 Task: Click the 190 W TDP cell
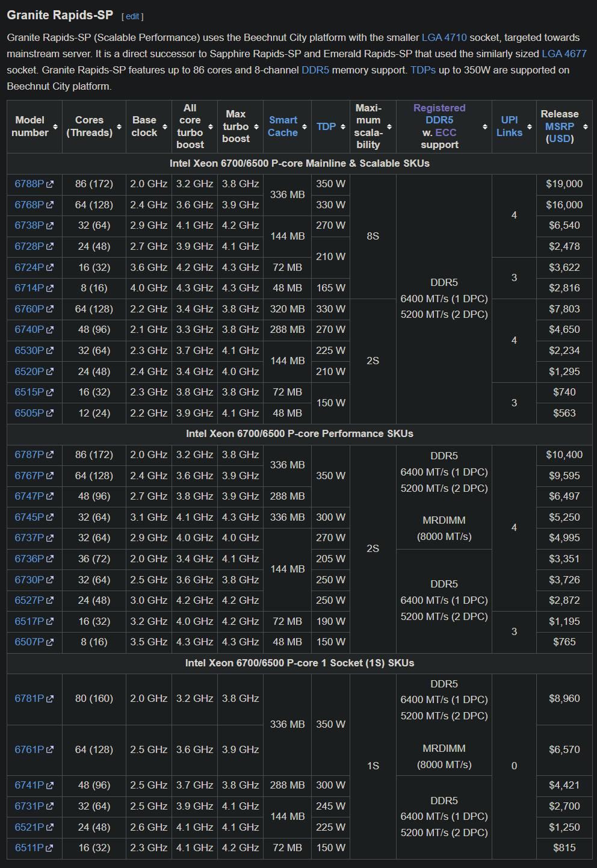(x=331, y=621)
